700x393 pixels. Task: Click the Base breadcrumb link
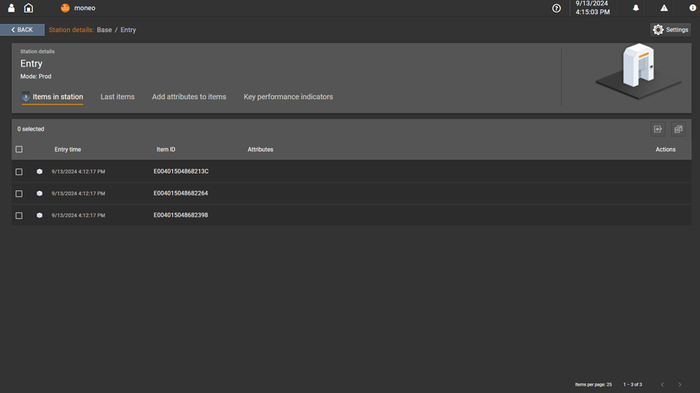click(104, 30)
